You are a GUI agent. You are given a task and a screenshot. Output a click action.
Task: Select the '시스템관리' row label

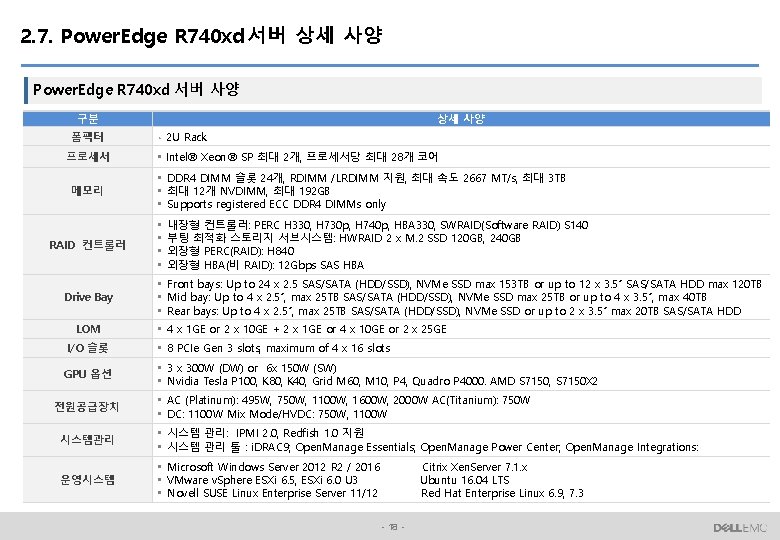[x=87, y=440]
